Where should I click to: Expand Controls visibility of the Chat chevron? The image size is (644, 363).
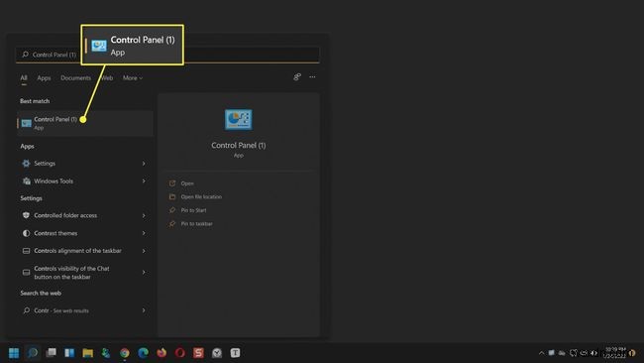(144, 272)
